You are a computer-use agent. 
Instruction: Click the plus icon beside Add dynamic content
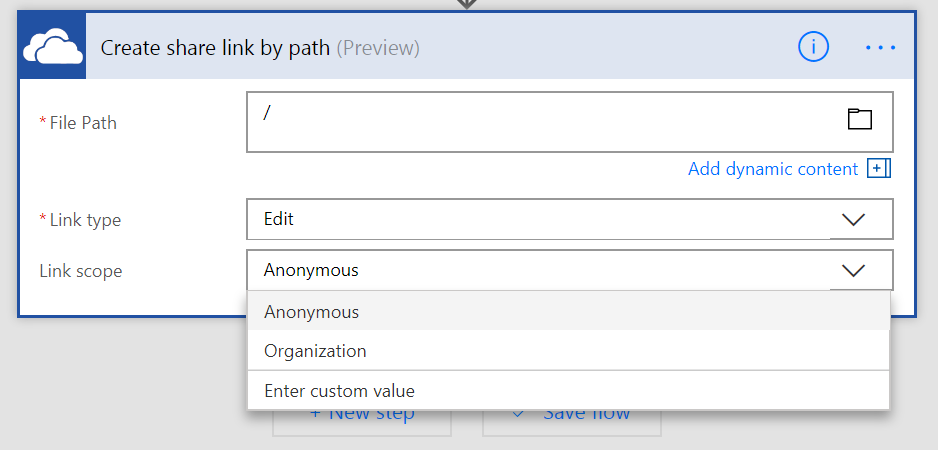pos(879,169)
